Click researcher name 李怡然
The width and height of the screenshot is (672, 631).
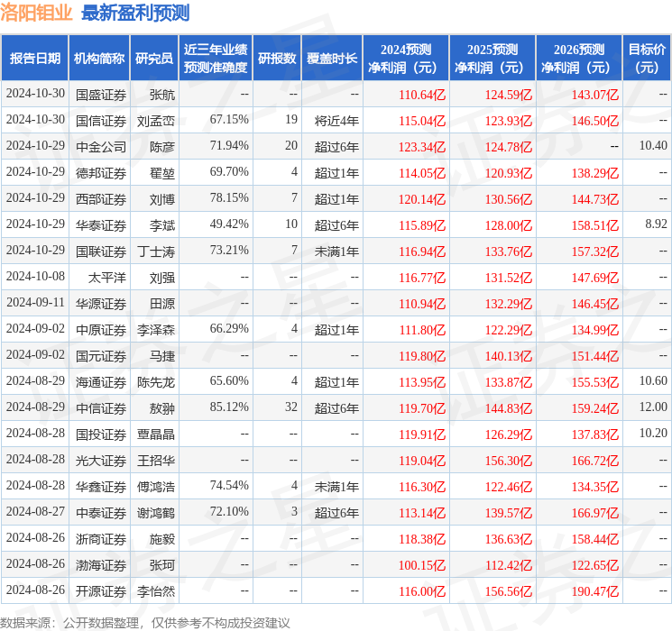tap(155, 591)
